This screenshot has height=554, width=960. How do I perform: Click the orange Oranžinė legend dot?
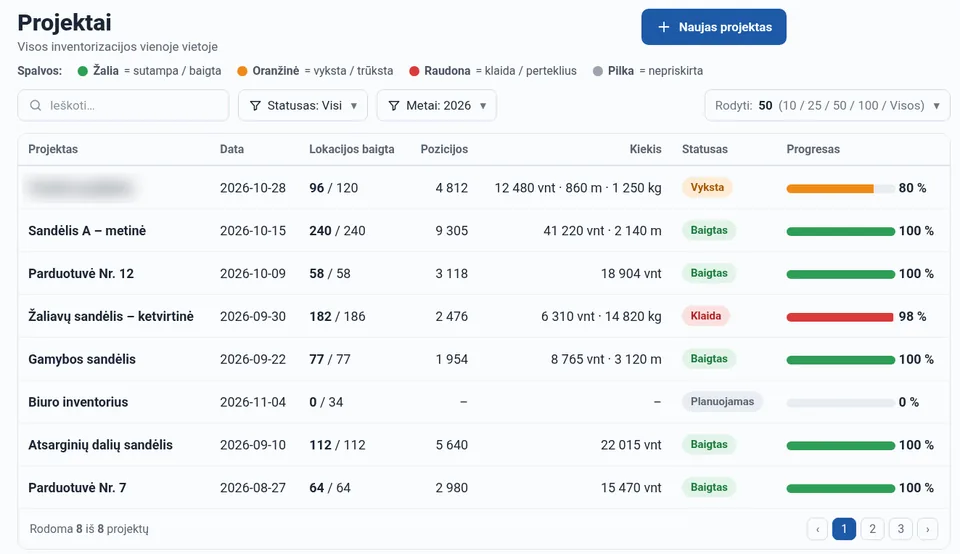pyautogui.click(x=242, y=71)
